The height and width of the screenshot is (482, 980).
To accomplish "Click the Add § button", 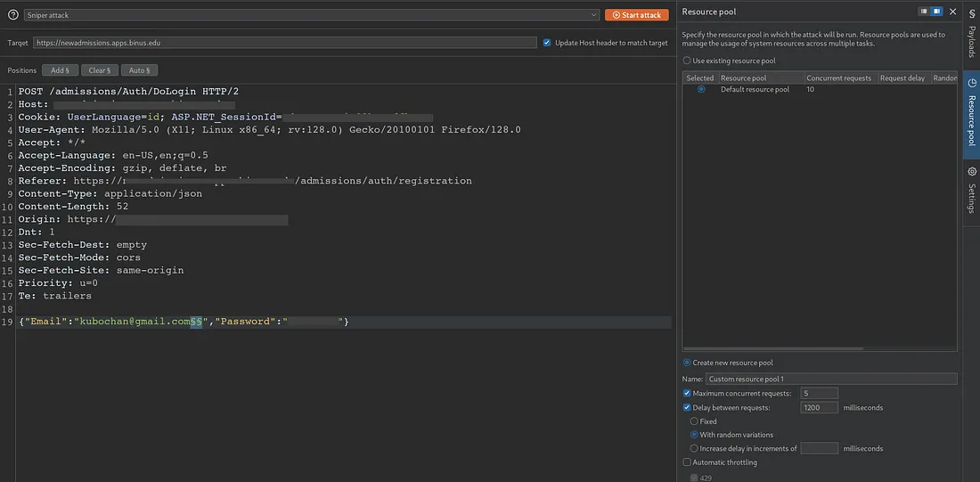I will point(60,70).
